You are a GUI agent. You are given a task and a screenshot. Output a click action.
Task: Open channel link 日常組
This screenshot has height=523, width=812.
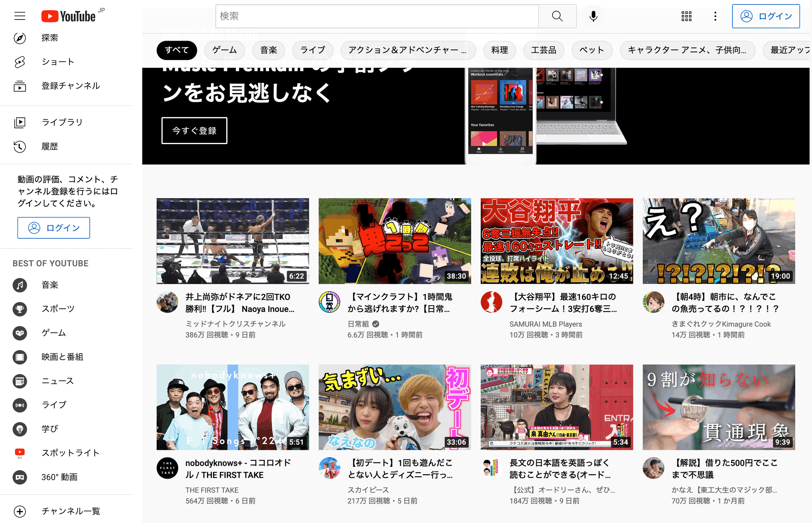click(358, 324)
